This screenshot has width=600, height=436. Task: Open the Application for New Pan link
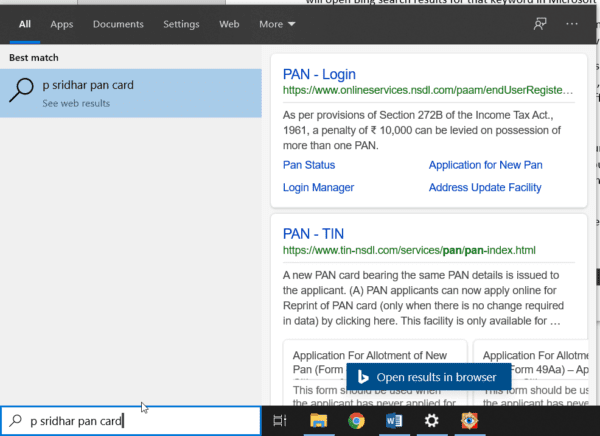coord(485,165)
